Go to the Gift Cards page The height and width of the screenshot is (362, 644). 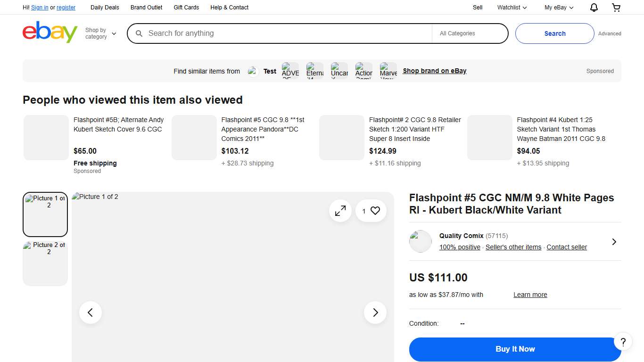186,8
